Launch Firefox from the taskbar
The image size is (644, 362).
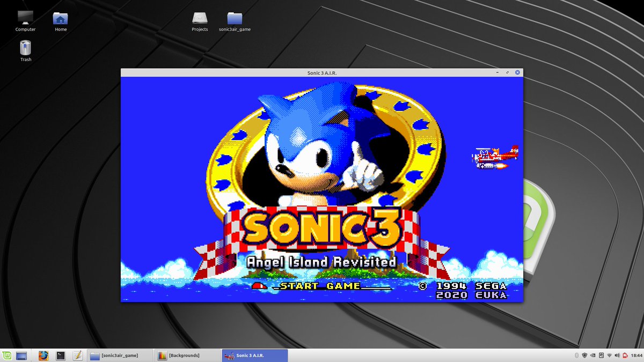click(42, 355)
